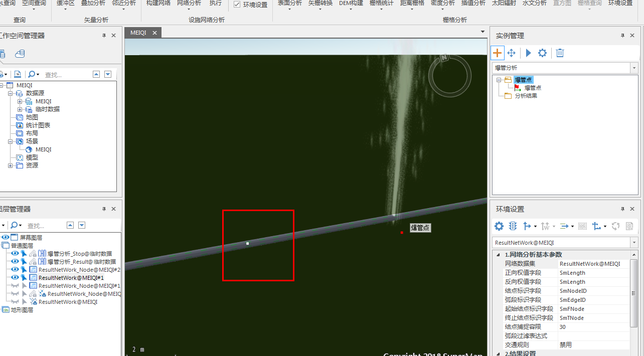The height and width of the screenshot is (356, 644).
Task: Collapse the 数据源 tree node
Action: 11,93
